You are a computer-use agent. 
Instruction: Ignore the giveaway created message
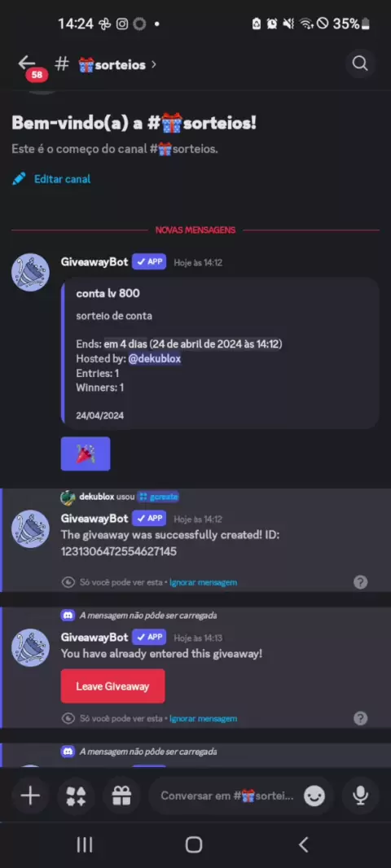pyautogui.click(x=204, y=582)
